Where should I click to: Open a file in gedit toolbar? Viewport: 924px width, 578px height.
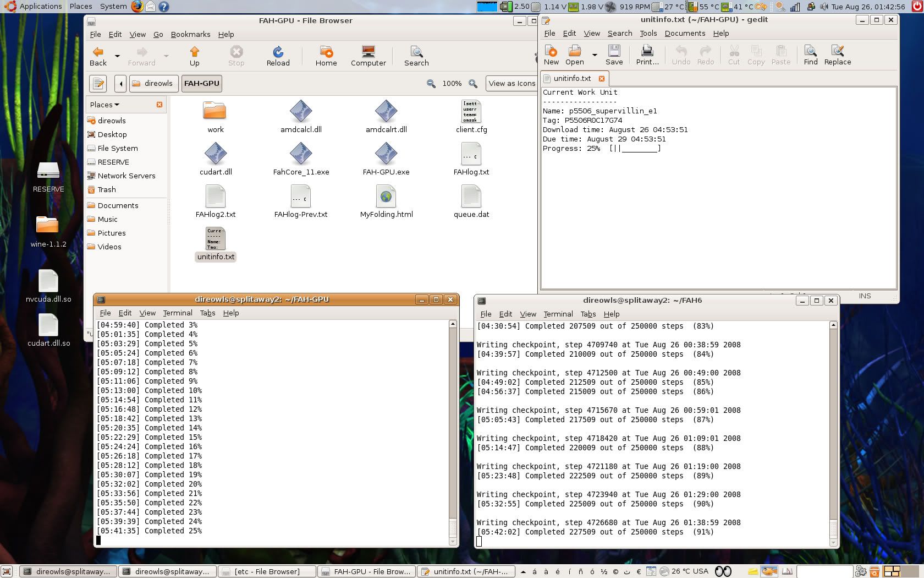click(x=575, y=55)
